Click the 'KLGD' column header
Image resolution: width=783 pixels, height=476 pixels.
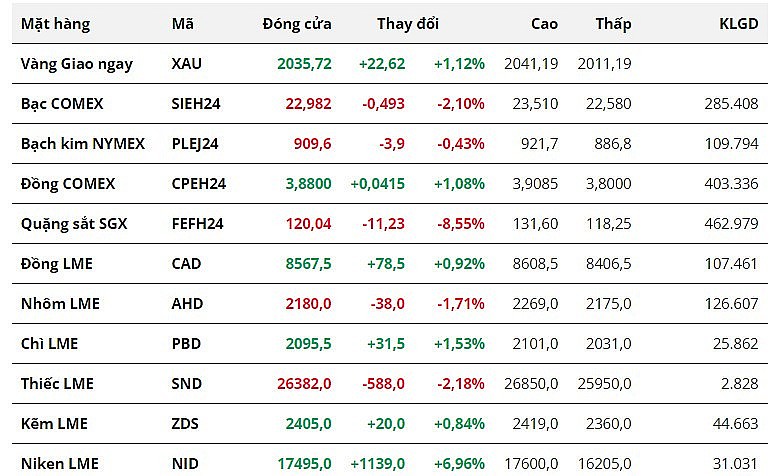click(x=739, y=23)
